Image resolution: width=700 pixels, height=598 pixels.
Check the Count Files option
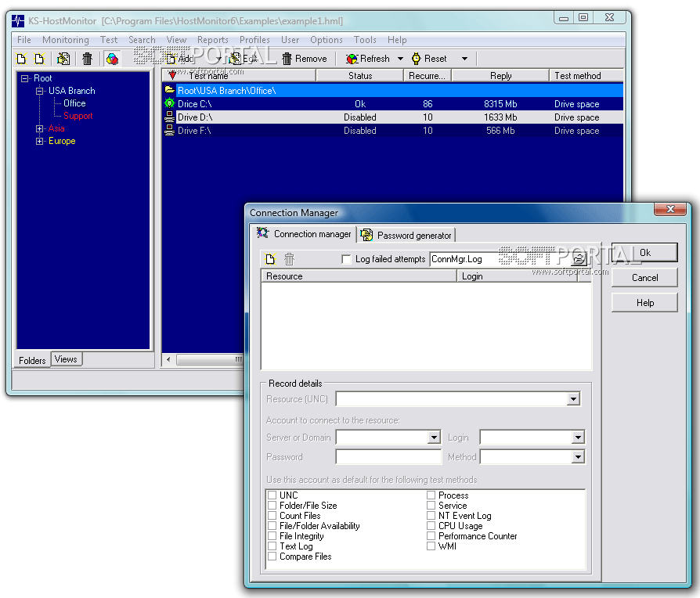pos(272,516)
